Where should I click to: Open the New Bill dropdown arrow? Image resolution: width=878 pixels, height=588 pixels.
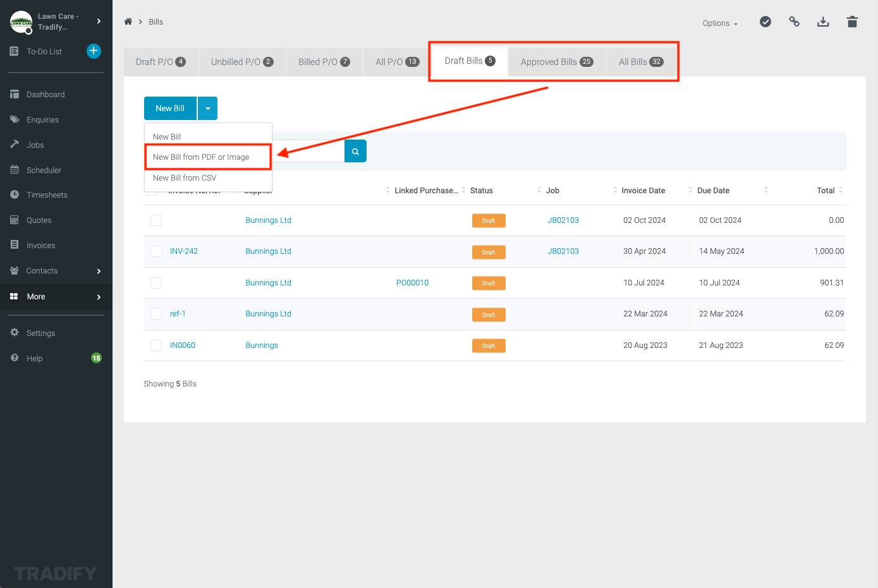[207, 109]
